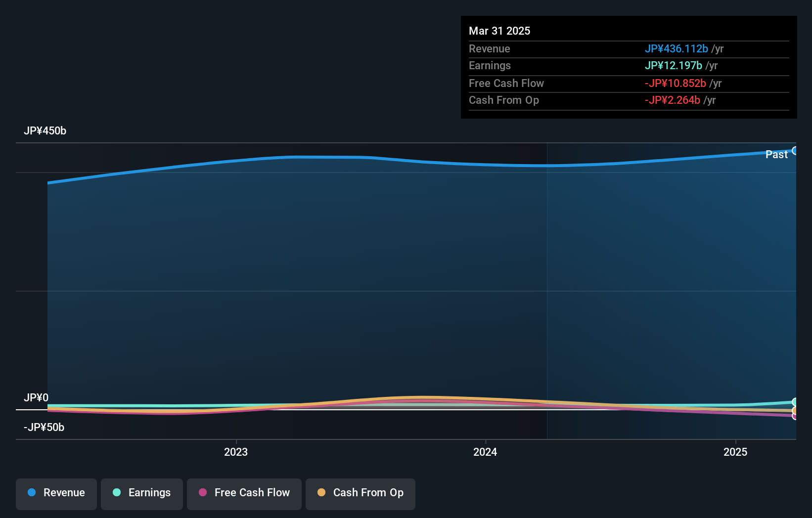The image size is (812, 518).
Task: Click the Mar 31 2025 tooltip date
Action: pyautogui.click(x=499, y=31)
